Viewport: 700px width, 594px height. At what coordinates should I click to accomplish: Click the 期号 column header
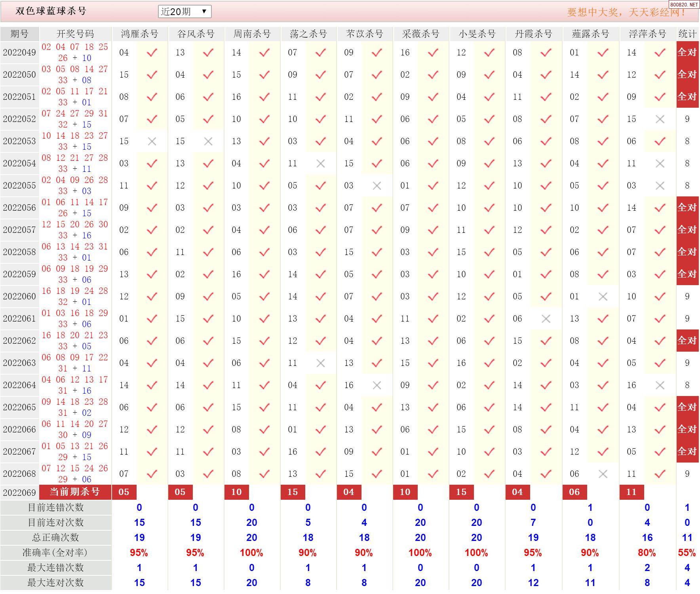point(19,34)
